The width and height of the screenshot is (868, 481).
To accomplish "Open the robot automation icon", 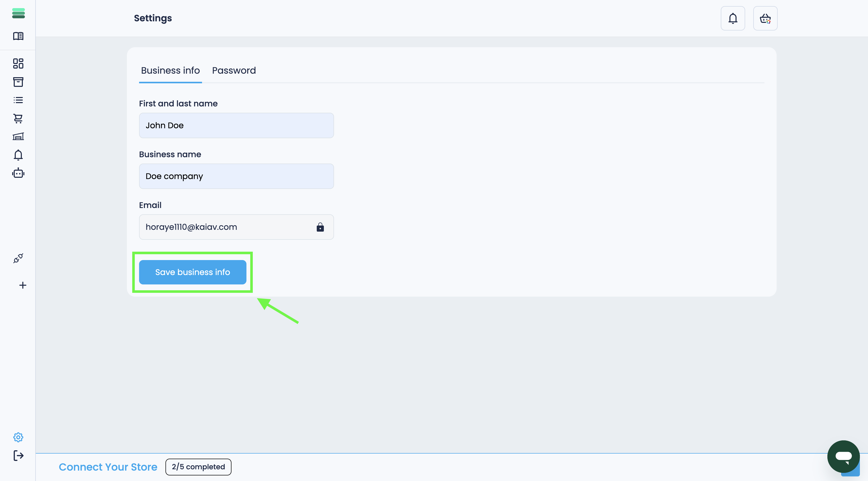I will click(x=18, y=173).
